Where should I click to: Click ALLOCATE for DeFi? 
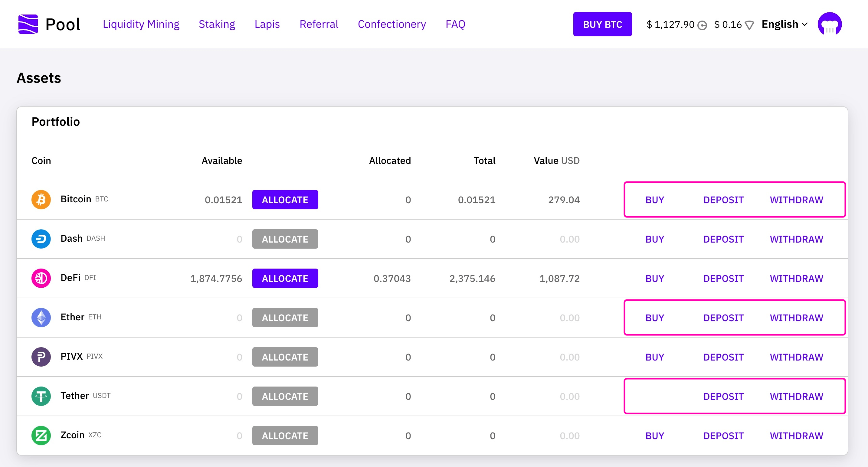285,278
